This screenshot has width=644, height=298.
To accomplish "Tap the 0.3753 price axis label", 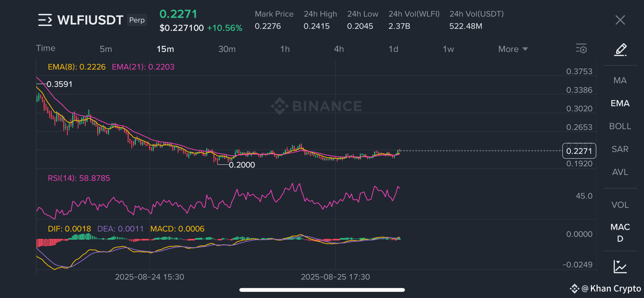I will (x=579, y=71).
